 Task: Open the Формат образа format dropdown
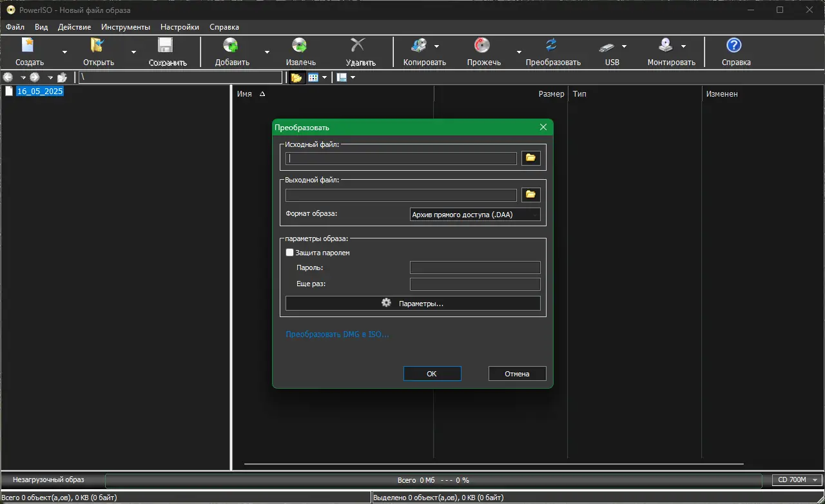coord(475,215)
